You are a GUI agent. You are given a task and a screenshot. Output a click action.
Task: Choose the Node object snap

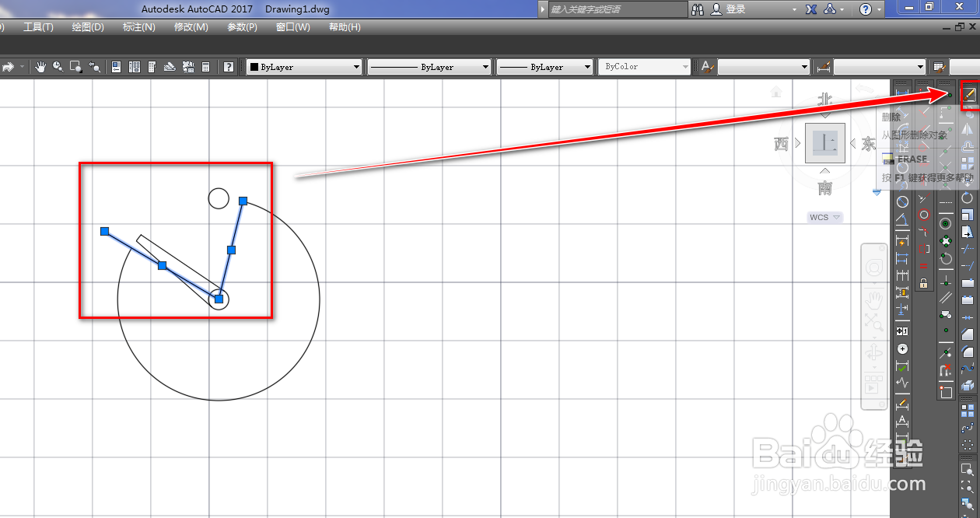click(946, 331)
